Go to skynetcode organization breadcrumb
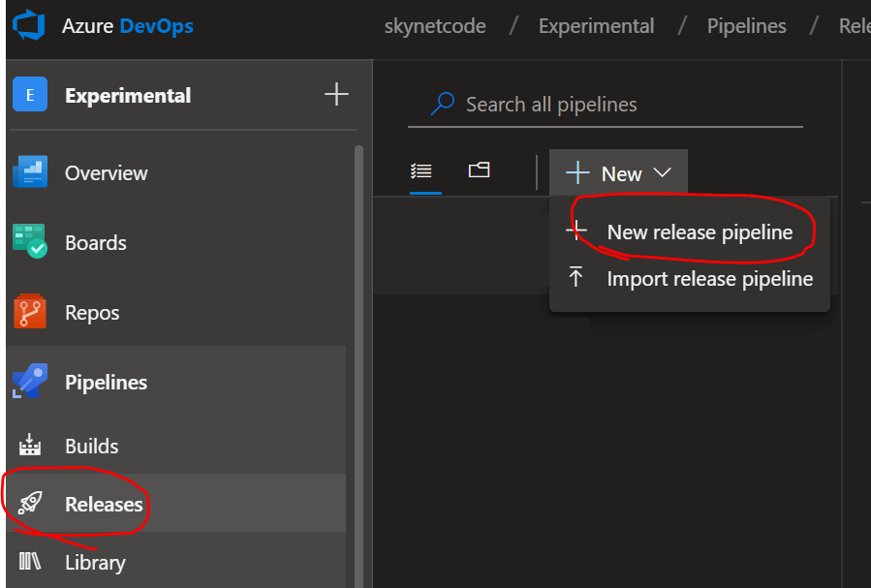This screenshot has width=871, height=588. pos(435,26)
